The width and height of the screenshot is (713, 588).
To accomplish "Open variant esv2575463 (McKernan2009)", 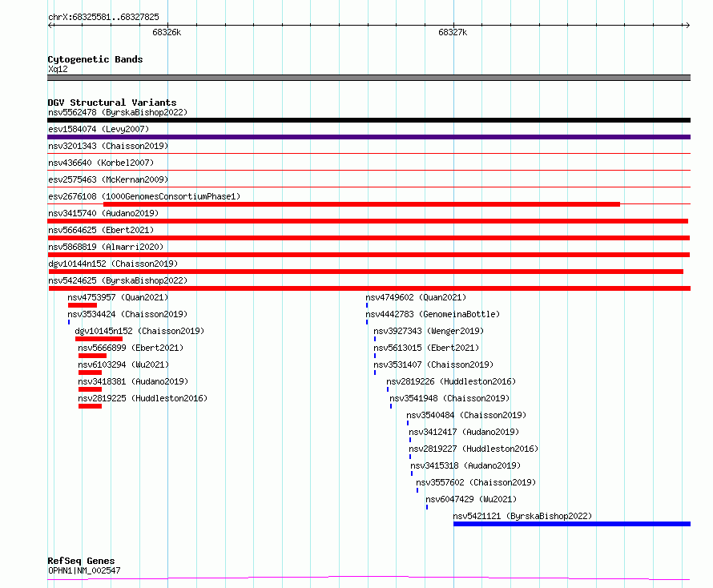I will [x=108, y=179].
